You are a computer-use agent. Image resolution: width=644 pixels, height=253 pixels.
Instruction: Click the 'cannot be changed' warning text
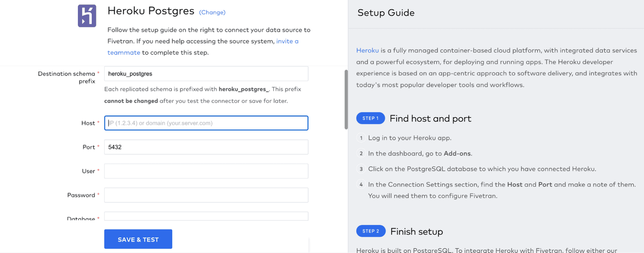(x=131, y=101)
